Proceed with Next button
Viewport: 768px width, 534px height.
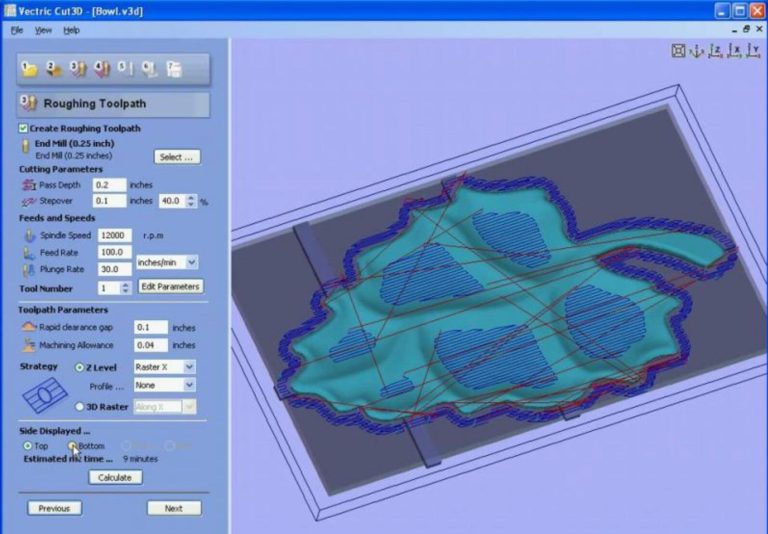coord(174,508)
